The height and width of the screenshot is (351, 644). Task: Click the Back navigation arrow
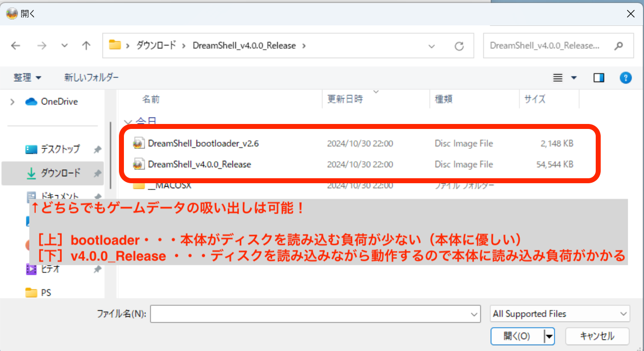pos(16,46)
